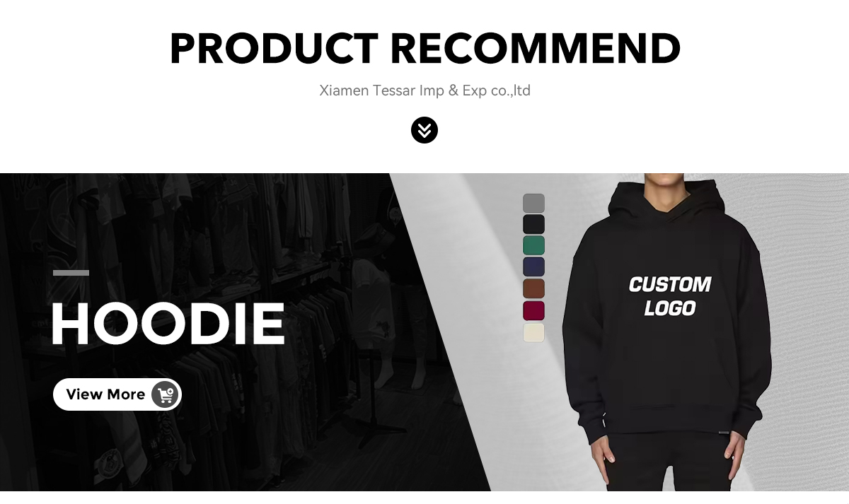The height and width of the screenshot is (504, 849).
Task: Open the View More button
Action: click(117, 394)
